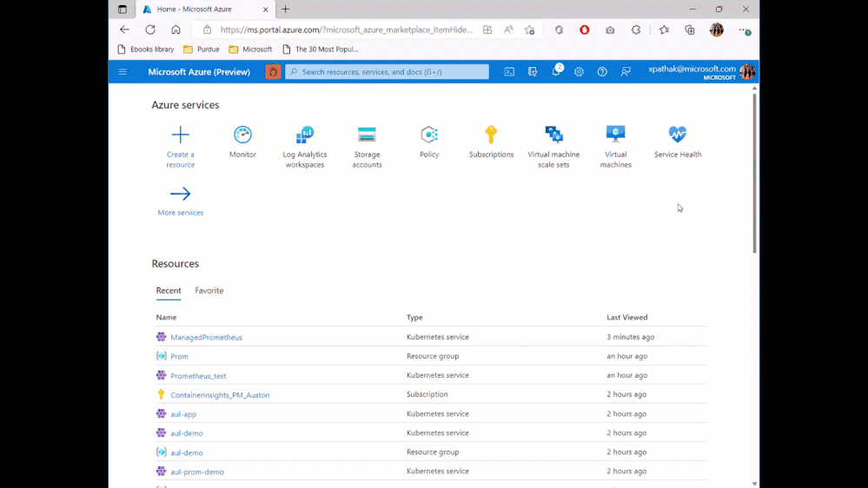
Task: Click the More services arrow
Action: (x=181, y=194)
